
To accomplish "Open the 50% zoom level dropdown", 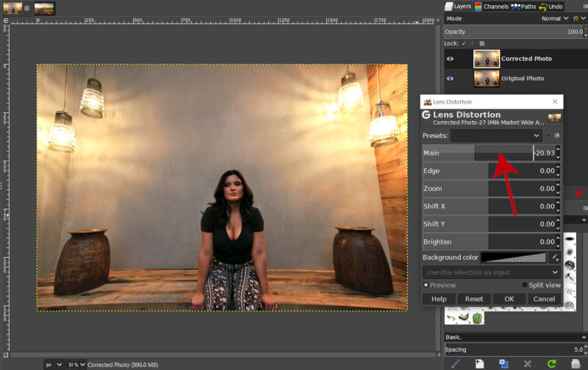I will [76, 364].
